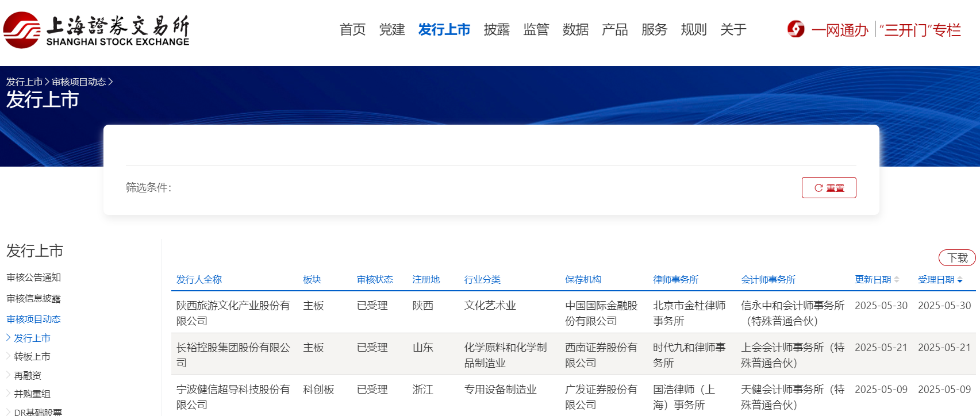Open the 首页 menu item

[352, 30]
